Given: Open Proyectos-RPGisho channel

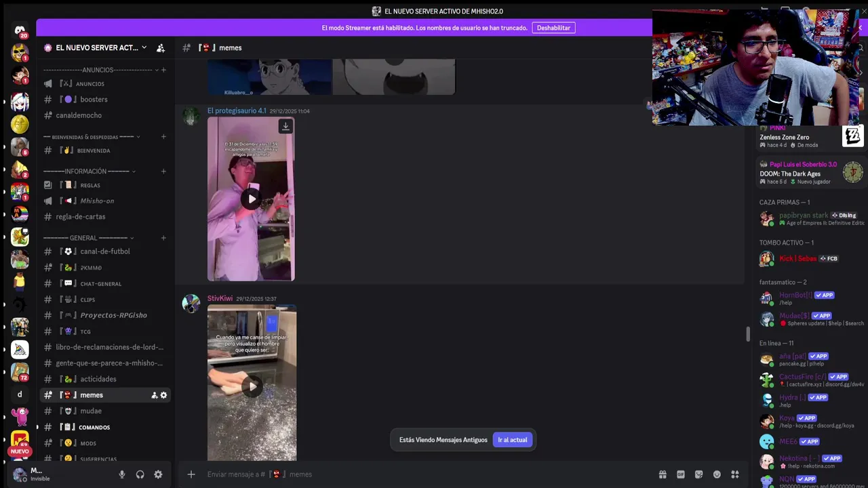Looking at the screenshot, I should [104, 315].
